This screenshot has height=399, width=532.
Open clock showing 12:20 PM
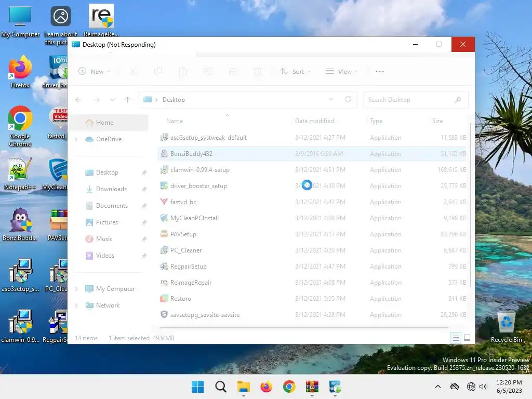(509, 387)
